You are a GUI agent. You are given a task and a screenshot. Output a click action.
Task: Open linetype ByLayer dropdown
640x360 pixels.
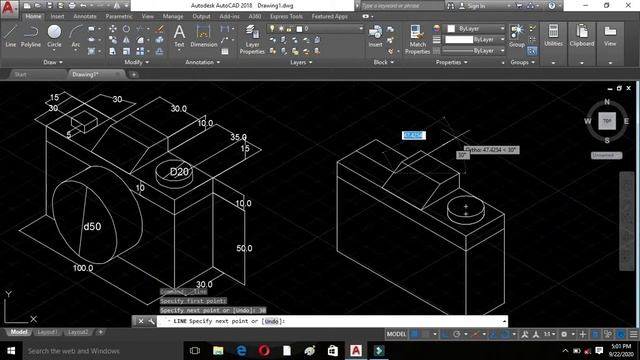475,51
